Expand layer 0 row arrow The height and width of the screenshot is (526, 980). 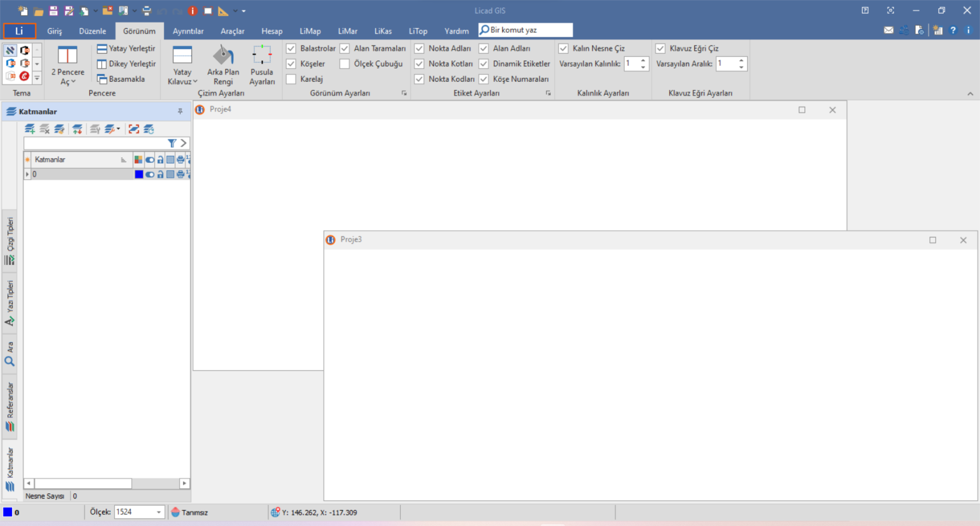[x=27, y=174]
